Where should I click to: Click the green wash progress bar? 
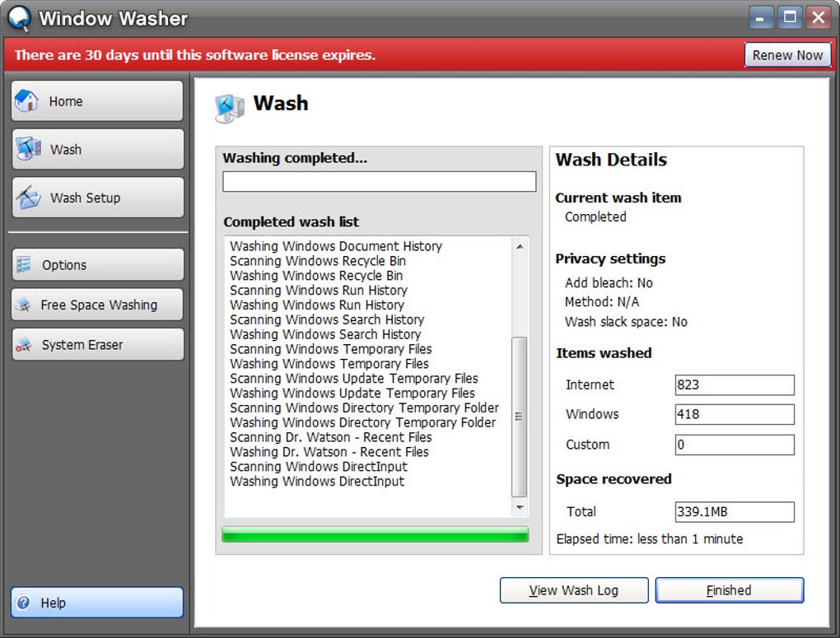(x=375, y=534)
